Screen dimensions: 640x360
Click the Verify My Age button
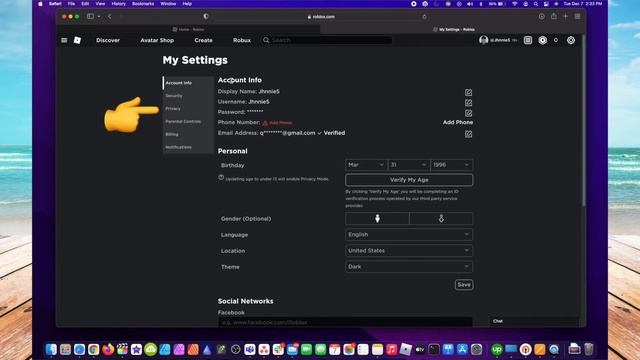click(x=409, y=180)
